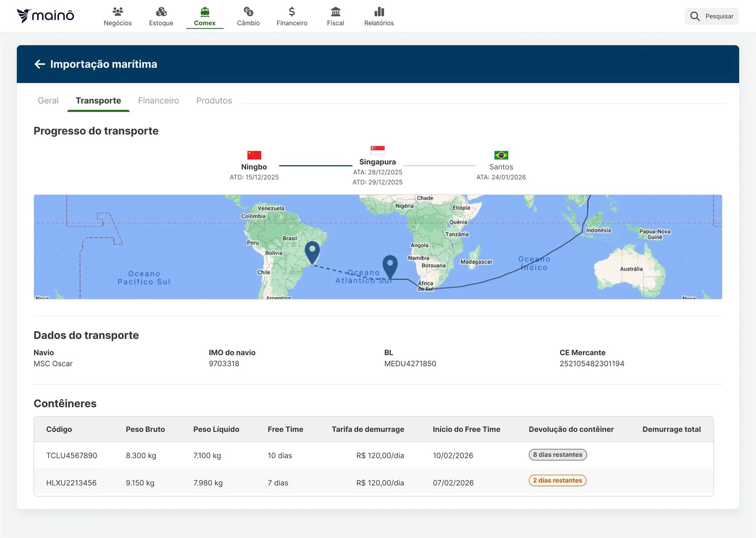Click free time '7 dias'
The image size is (756, 538).
[x=278, y=483]
